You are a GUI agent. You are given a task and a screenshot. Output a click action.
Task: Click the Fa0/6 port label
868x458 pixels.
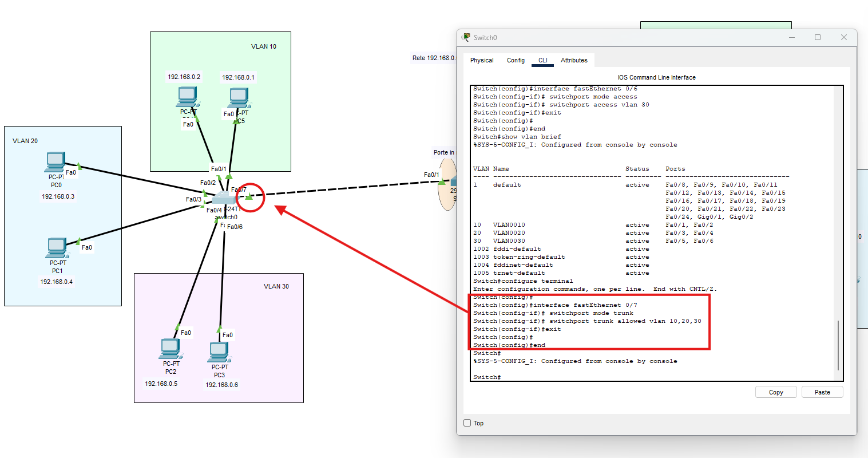[235, 227]
